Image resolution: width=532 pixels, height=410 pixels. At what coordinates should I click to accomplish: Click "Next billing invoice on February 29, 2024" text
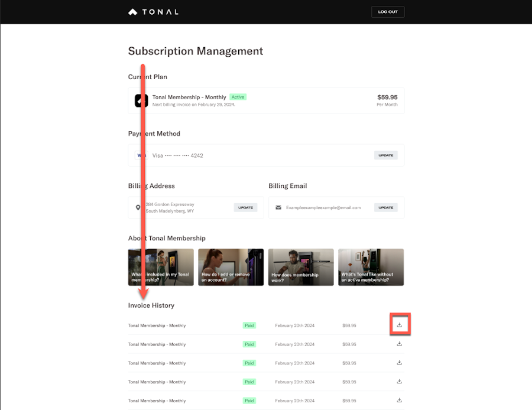click(193, 105)
